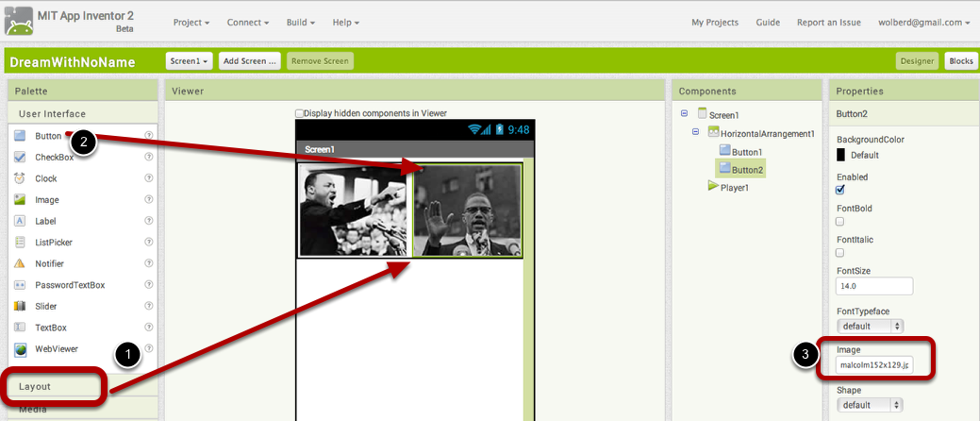The height and width of the screenshot is (421, 980).
Task: Click the Remove Screen button
Action: coord(321,60)
